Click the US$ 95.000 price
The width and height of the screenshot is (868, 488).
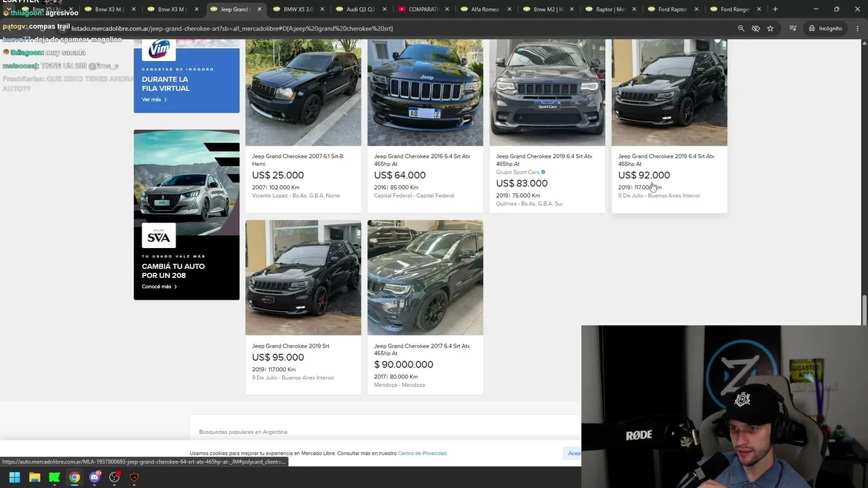(x=278, y=358)
